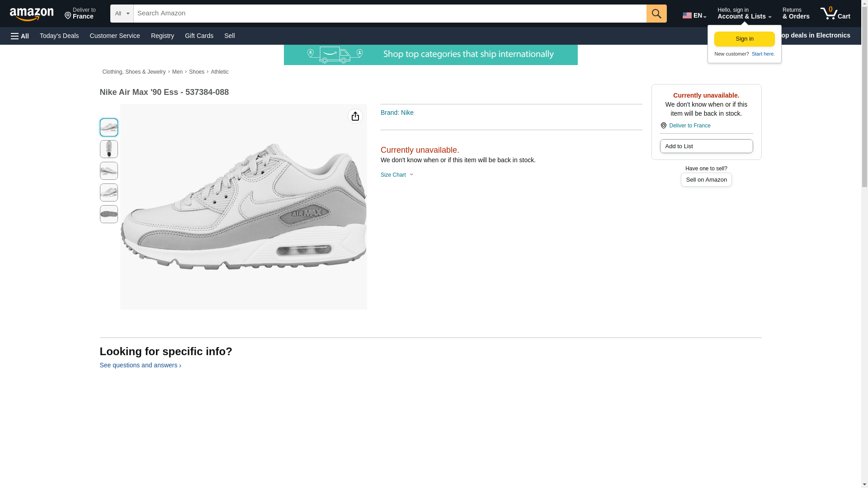
Task: Expand the search category All dropdown
Action: coord(122,14)
